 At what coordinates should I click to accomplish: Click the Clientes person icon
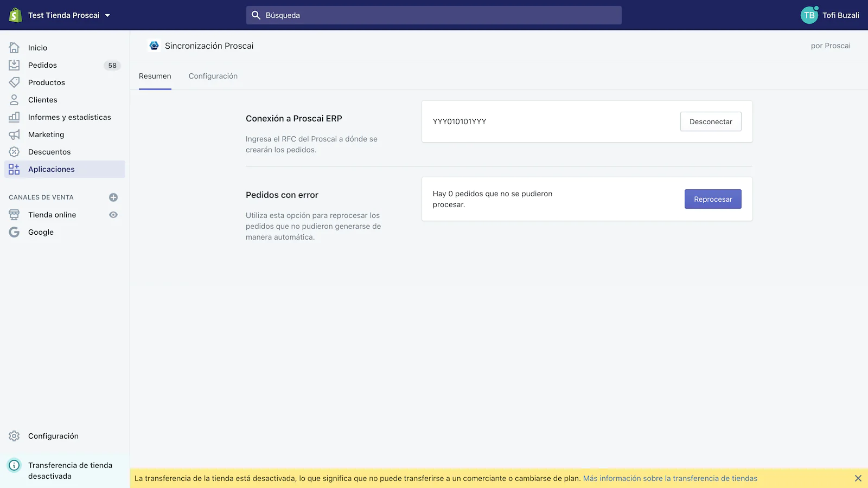coord(14,100)
